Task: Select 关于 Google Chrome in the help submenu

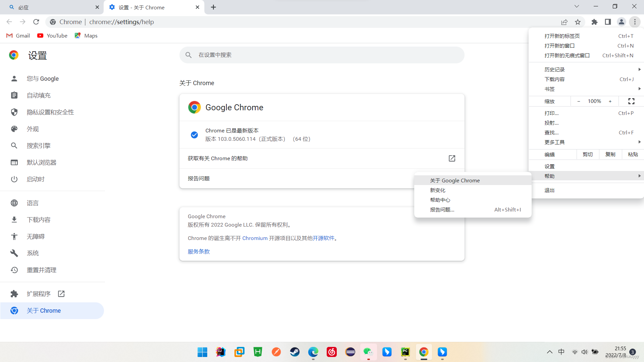Action: [473, 180]
